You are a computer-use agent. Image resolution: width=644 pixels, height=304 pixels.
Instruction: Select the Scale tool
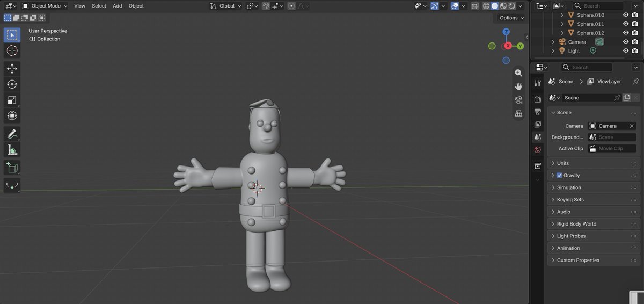[12, 100]
